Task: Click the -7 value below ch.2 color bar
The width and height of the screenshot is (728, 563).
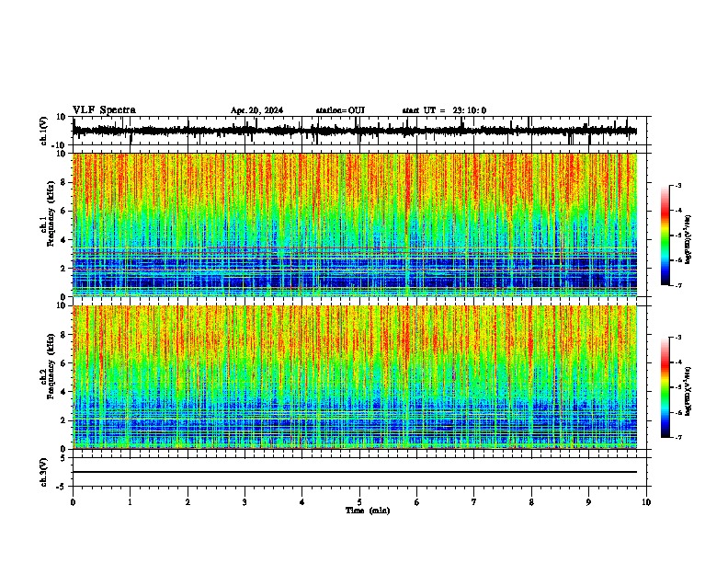Action: [x=678, y=437]
